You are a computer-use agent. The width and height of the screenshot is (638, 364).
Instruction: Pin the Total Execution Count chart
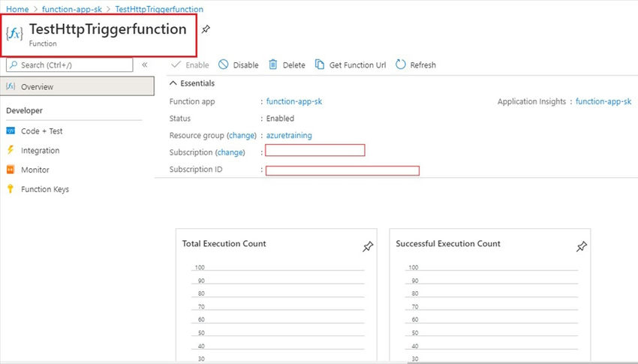click(x=368, y=246)
